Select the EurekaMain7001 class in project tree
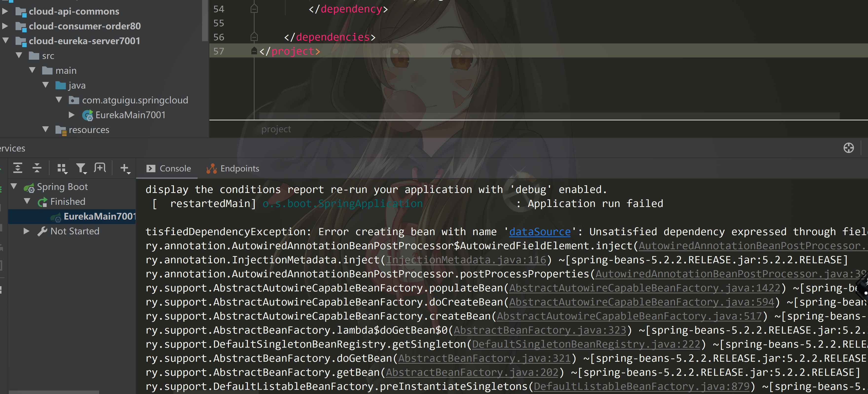 [x=130, y=115]
